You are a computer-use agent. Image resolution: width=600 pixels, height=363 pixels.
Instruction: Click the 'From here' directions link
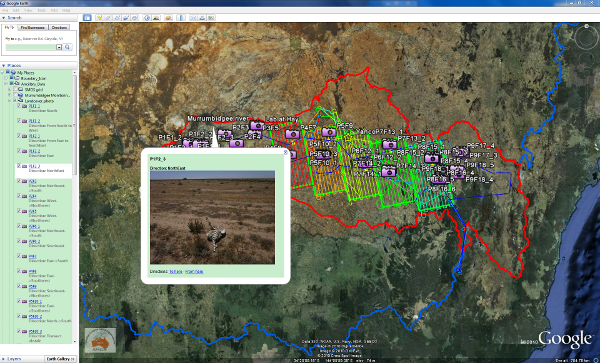coord(194,272)
